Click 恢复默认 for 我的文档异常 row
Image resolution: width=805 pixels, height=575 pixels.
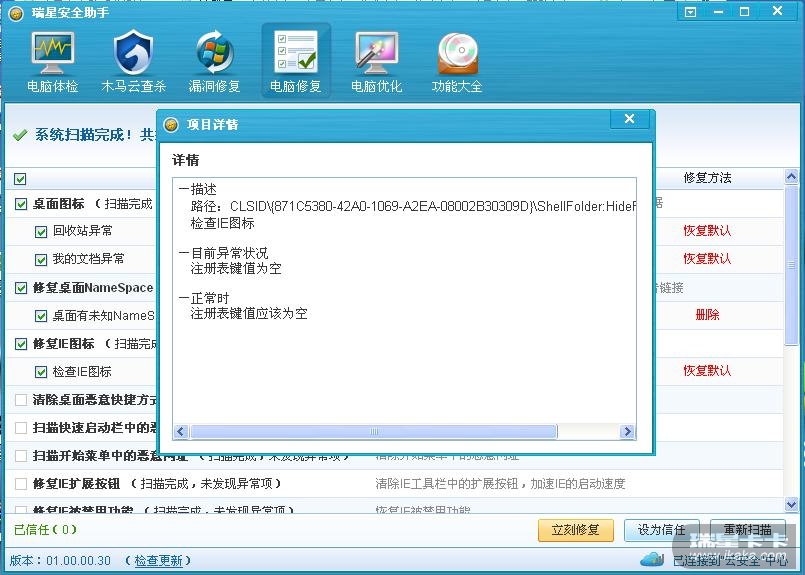tap(707, 259)
